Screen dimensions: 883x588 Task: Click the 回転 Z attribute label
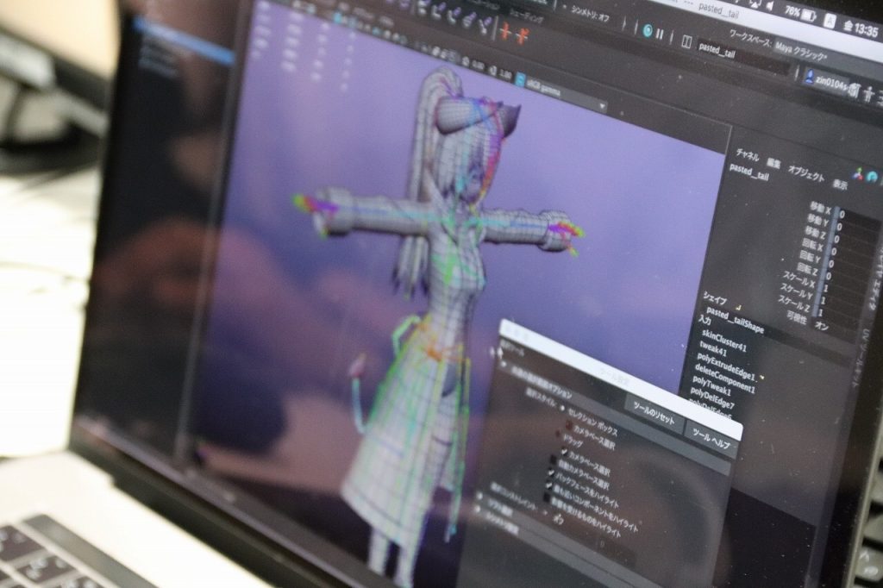pos(807,270)
